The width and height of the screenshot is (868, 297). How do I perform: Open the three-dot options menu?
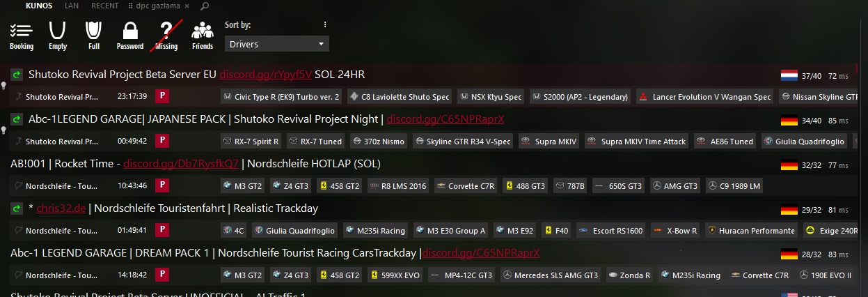coord(325,24)
